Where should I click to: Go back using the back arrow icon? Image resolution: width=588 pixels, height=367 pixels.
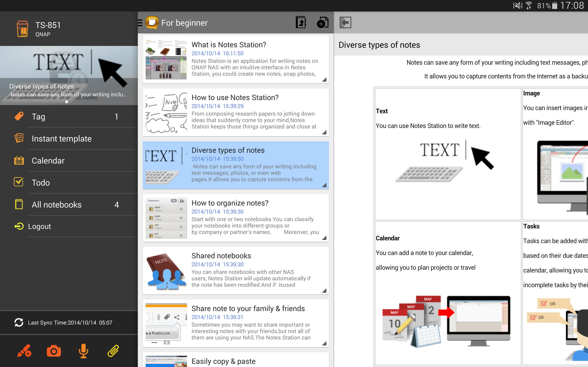345,22
